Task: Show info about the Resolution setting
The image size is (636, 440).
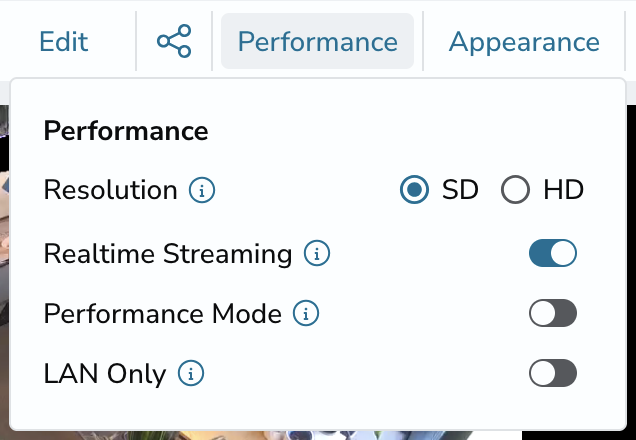Action: (202, 190)
